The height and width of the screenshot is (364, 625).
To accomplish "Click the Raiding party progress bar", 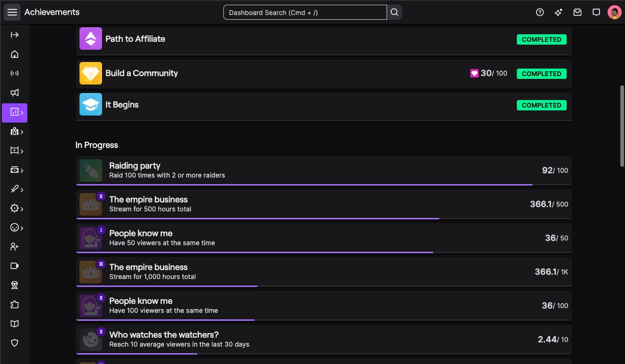I will (304, 185).
